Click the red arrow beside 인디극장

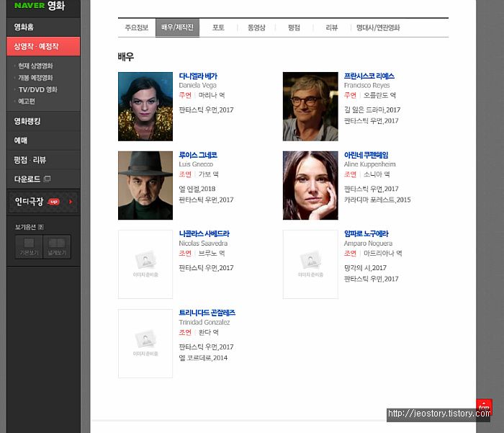click(x=71, y=202)
